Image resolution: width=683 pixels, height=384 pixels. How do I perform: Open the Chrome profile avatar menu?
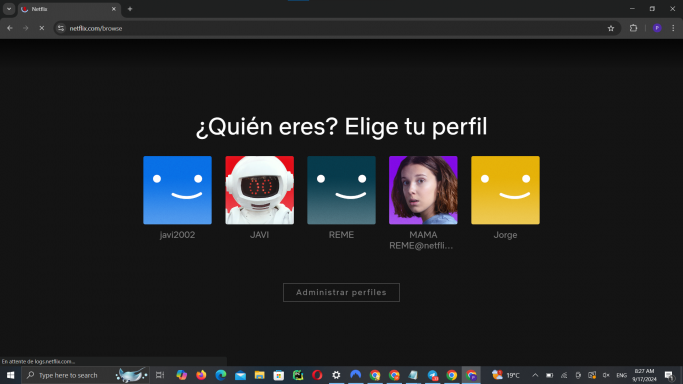point(657,28)
